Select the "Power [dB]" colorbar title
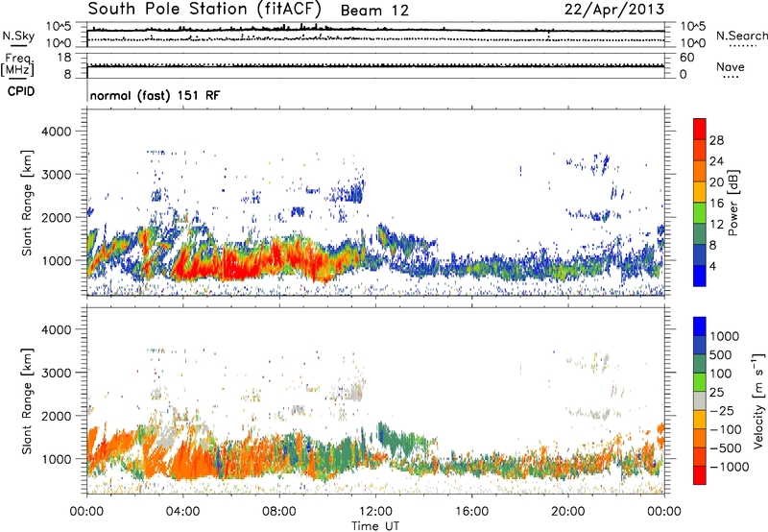 pyautogui.click(x=732, y=203)
